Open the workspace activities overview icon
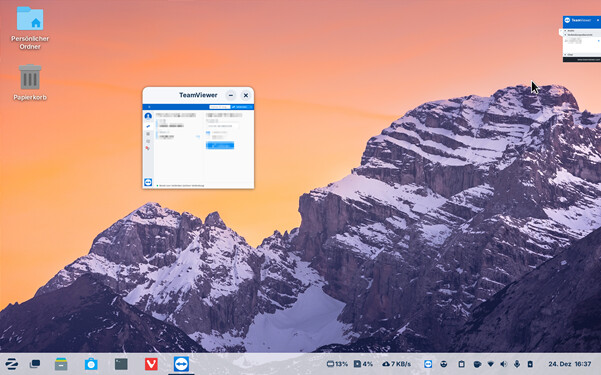601x375 pixels. tap(35, 363)
